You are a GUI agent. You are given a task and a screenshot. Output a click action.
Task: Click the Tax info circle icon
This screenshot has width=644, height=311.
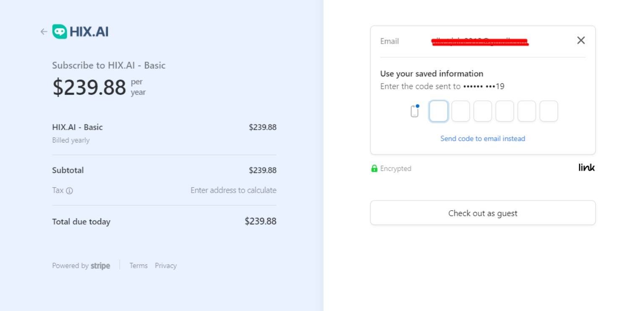tap(70, 191)
